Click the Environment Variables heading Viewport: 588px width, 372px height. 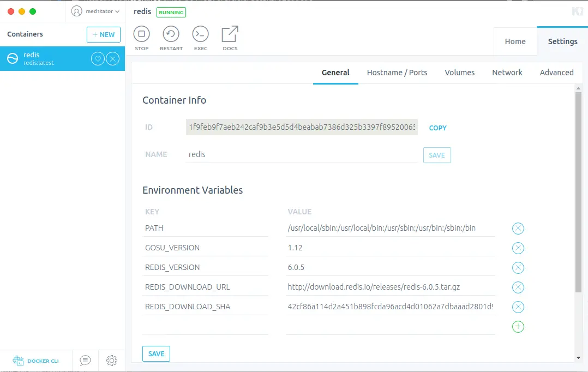click(x=193, y=190)
